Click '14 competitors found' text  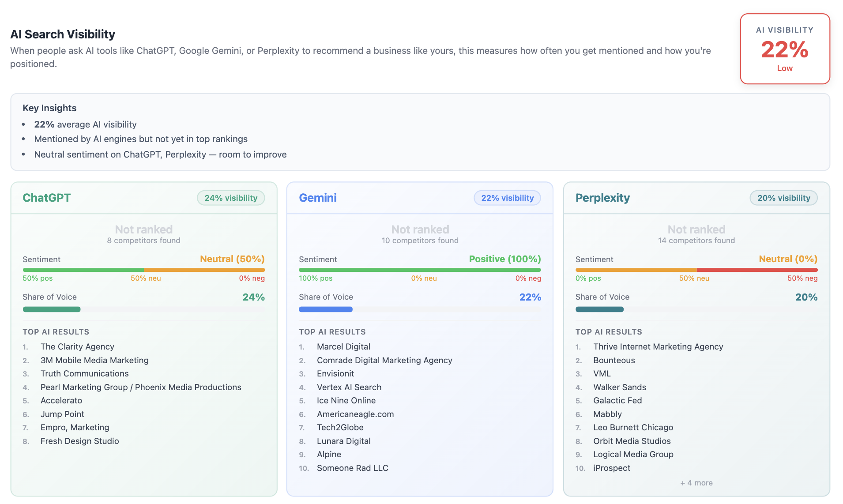pos(696,241)
